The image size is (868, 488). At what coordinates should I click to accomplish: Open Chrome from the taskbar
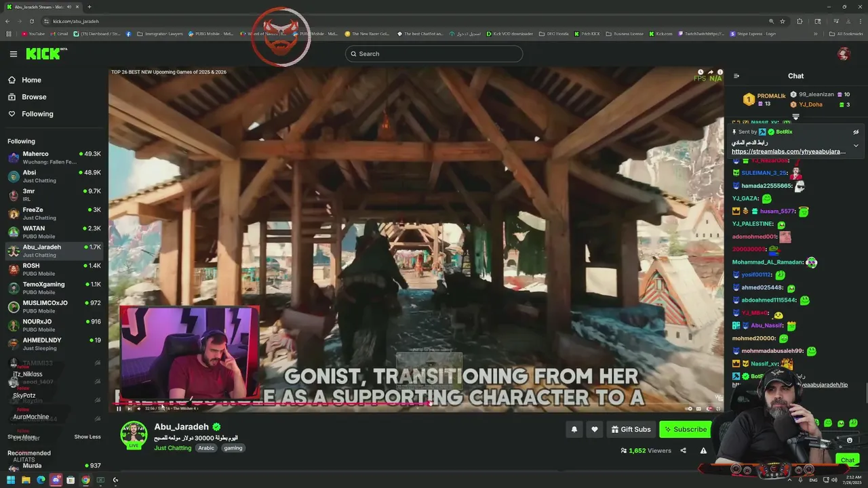click(x=85, y=480)
